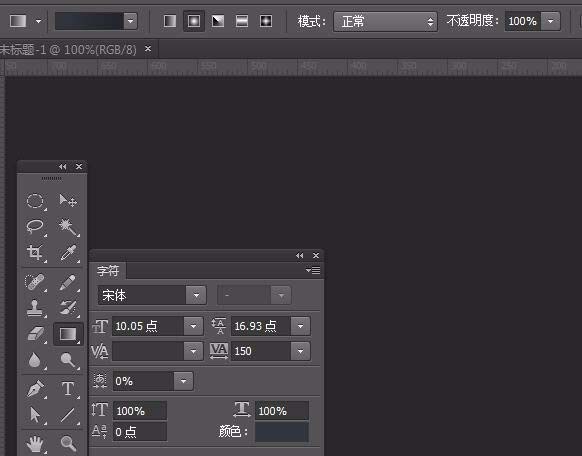Enable linear gradient style
The image size is (582, 456).
170,21
